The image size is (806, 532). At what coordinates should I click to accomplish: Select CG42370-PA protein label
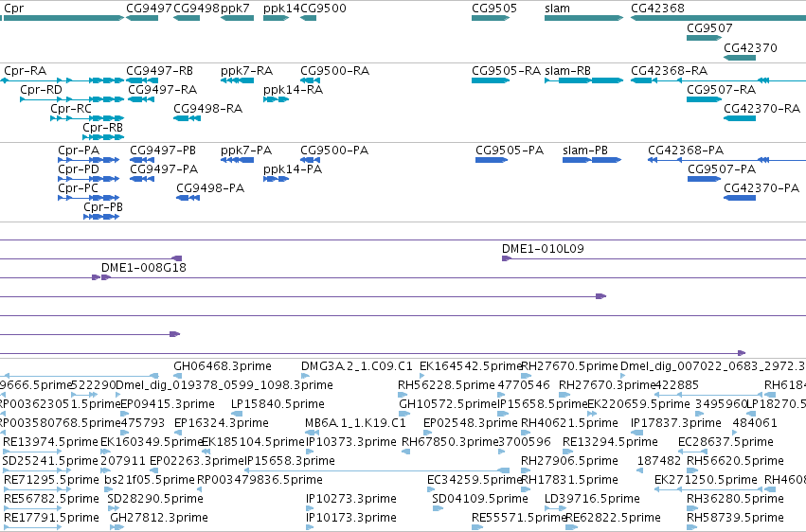(x=761, y=188)
